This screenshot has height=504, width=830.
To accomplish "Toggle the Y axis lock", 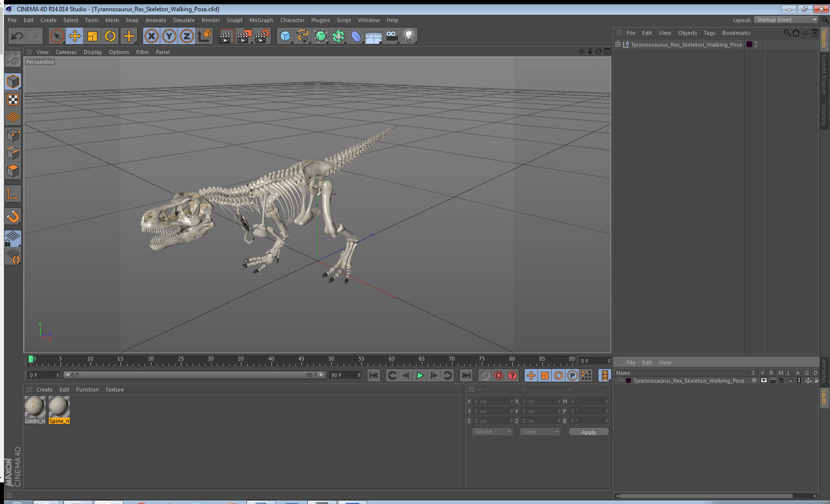I will click(x=169, y=36).
